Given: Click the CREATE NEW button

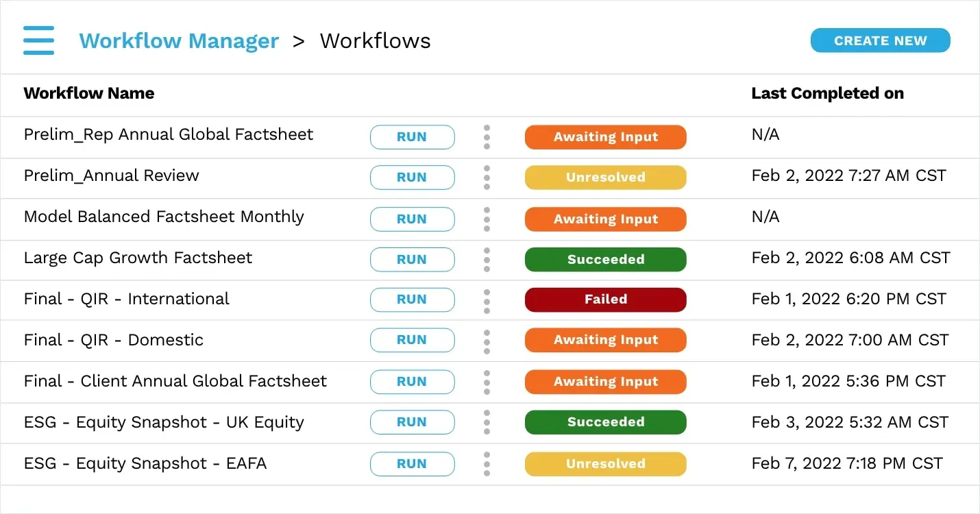Looking at the screenshot, I should [880, 40].
